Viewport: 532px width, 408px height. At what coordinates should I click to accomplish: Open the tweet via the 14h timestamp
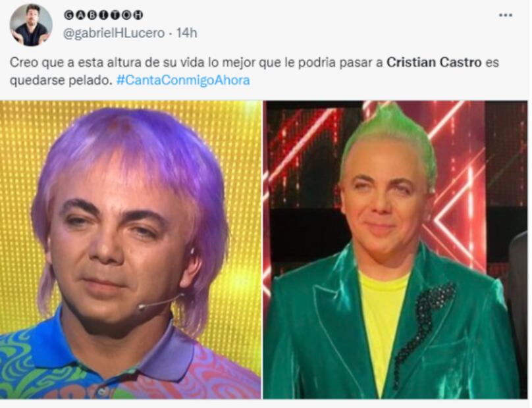[x=186, y=33]
